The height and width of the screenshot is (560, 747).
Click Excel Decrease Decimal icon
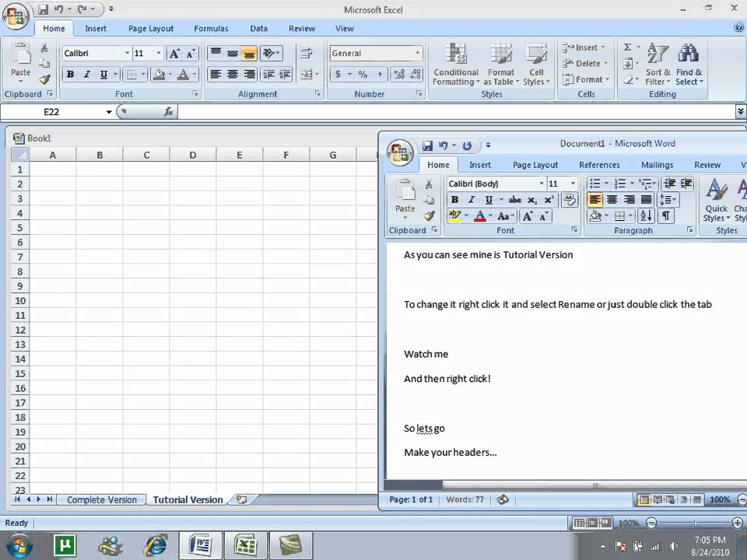tap(416, 75)
